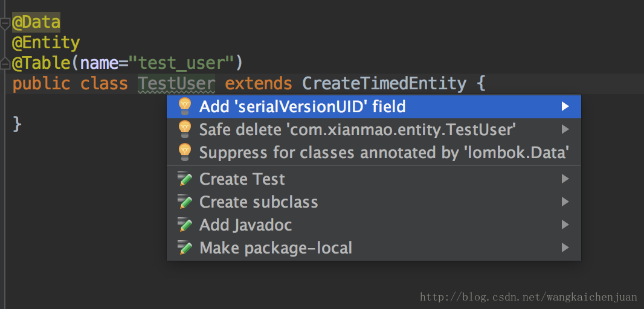
Task: Click lightbulb icon next to Safe delete
Action: coord(185,130)
